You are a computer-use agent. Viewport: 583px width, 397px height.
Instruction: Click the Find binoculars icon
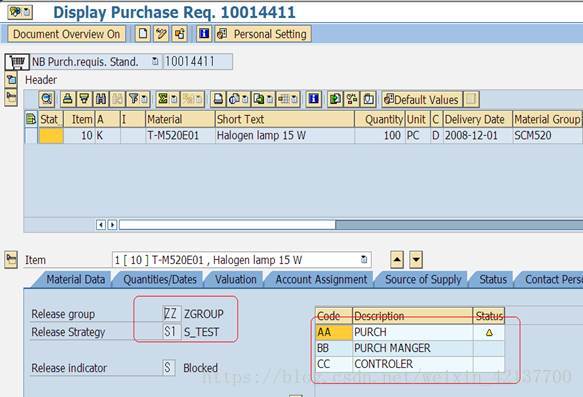tap(101, 99)
